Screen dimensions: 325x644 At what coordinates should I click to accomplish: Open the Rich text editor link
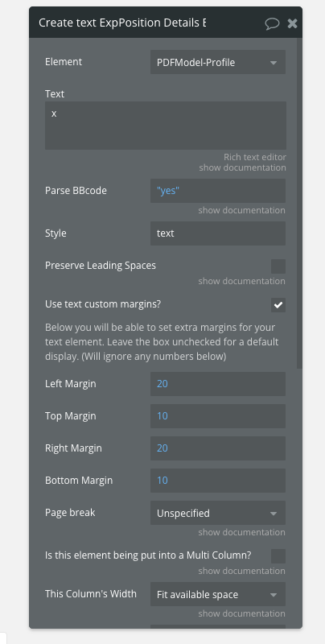255,157
